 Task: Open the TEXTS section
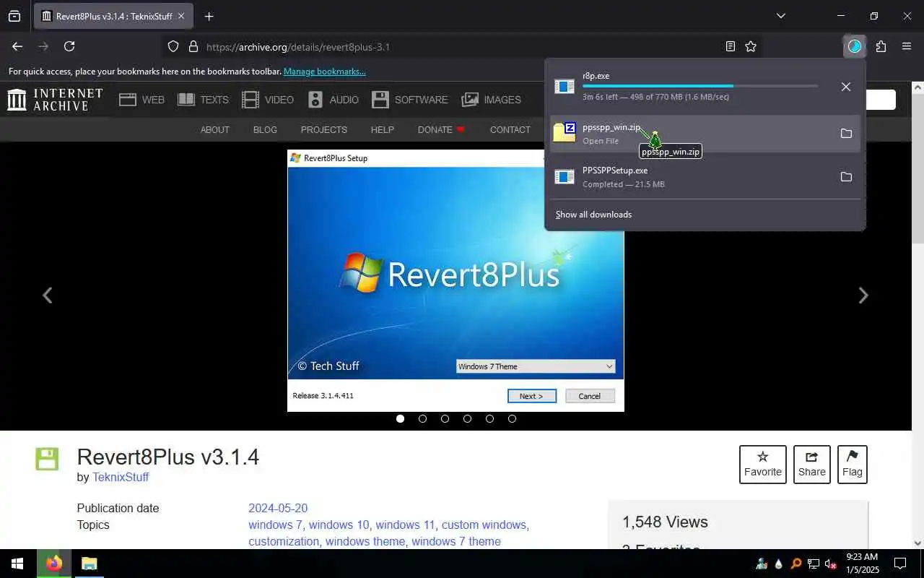(203, 100)
